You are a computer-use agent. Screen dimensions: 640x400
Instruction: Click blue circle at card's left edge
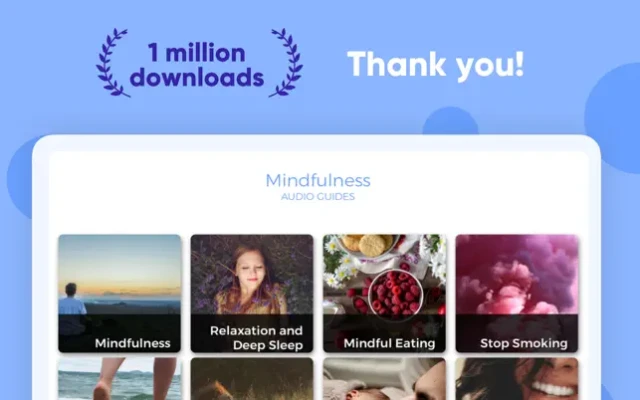pyautogui.click(x=20, y=178)
